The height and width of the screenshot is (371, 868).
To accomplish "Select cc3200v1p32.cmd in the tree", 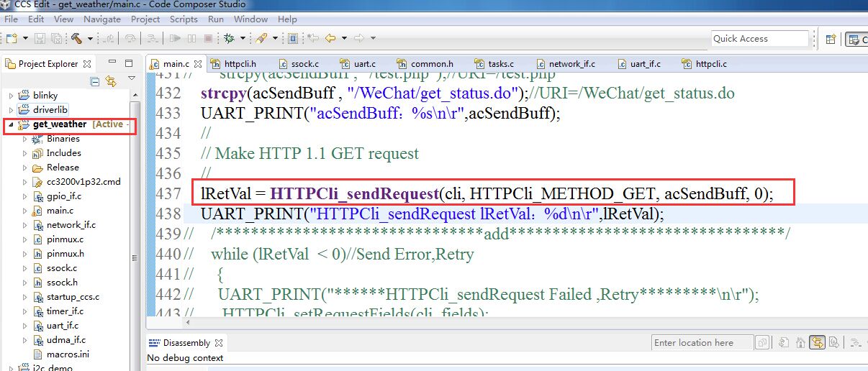I will pos(83,182).
